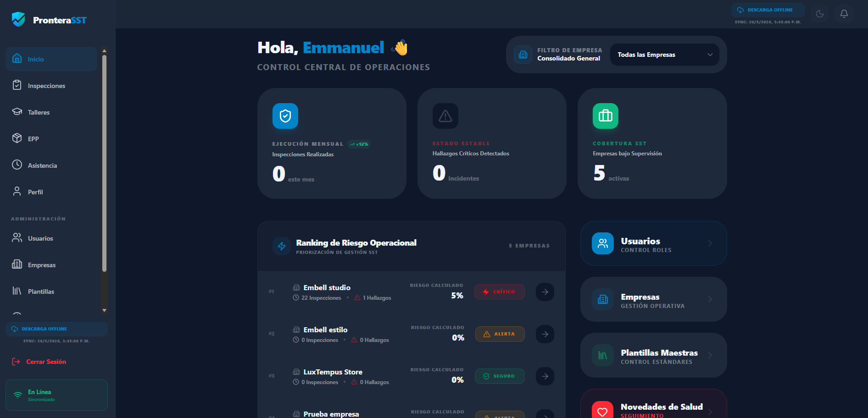Viewport: 868px width, 418px height.
Task: Select Embell studio company name
Action: click(327, 287)
